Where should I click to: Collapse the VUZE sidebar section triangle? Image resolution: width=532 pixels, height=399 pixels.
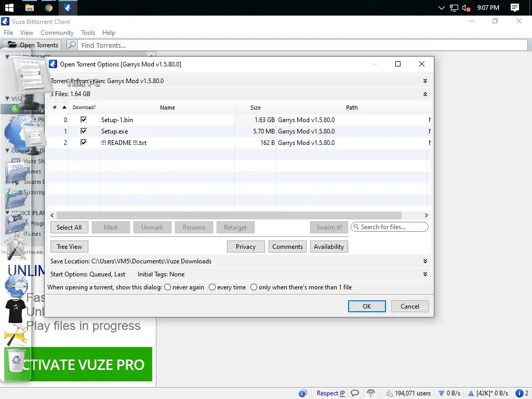click(x=7, y=98)
